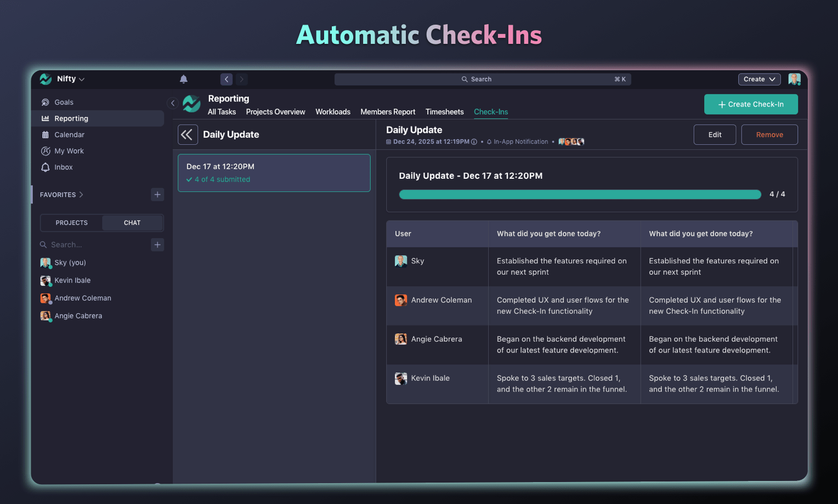Switch to the Timesheets tab
Viewport: 838px width, 504px height.
click(444, 112)
